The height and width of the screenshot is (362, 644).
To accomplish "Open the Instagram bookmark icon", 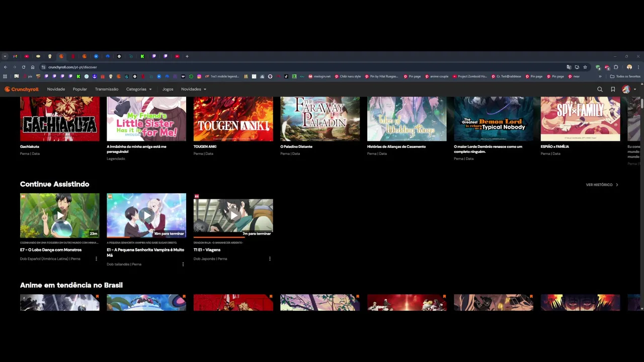I will pyautogui.click(x=199, y=76).
